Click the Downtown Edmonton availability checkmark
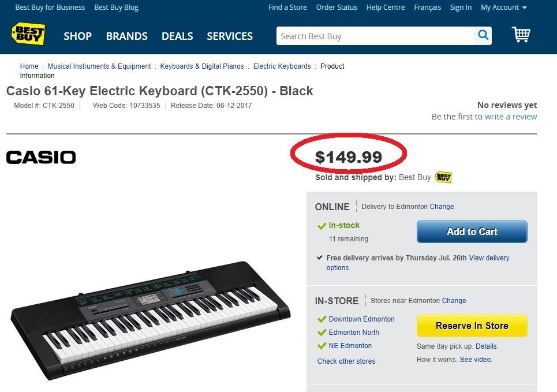Viewport: 557px width, 392px height. 322,319
